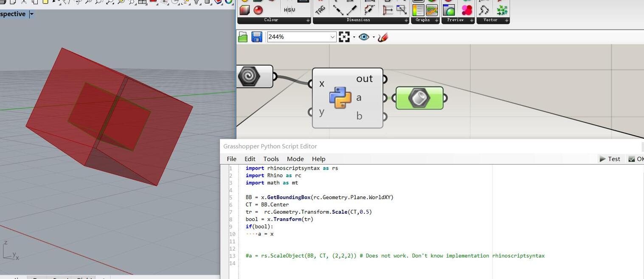Select the aligned dimension double-arrow icon
This screenshot has height=279, width=644.
338,10
